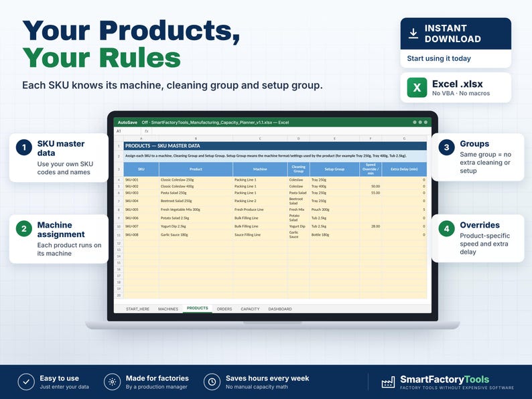This screenshot has width=532, height=399.
Task: Click the SmartFactoryTools brand name
Action: [444, 380]
